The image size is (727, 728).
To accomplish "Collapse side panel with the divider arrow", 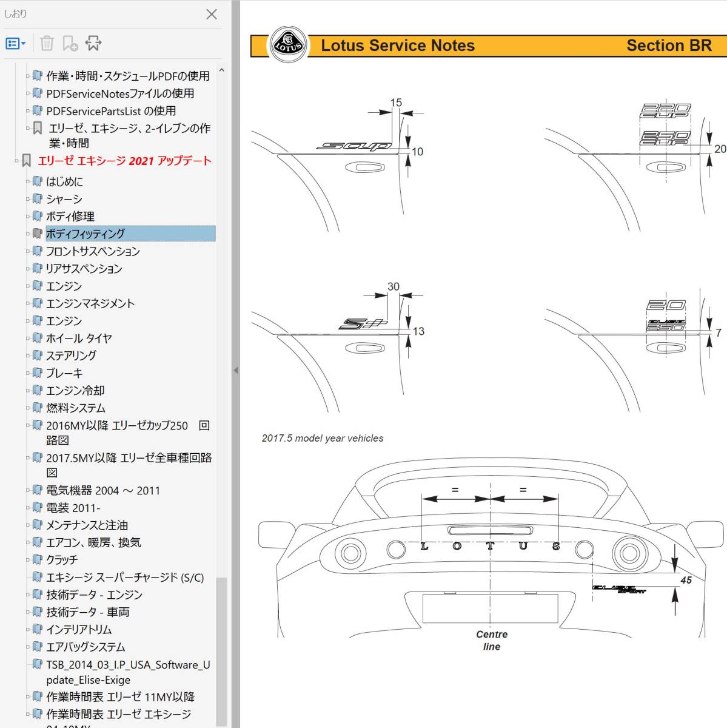I will click(x=236, y=370).
